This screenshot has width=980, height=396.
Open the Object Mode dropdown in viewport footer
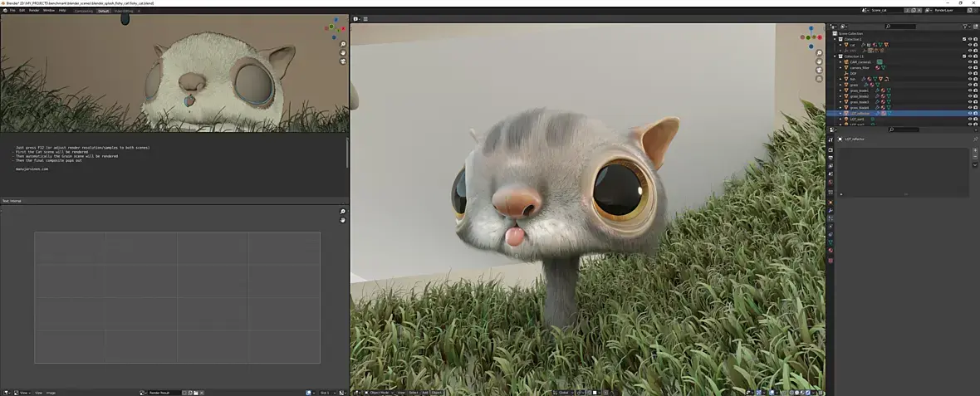click(x=380, y=393)
